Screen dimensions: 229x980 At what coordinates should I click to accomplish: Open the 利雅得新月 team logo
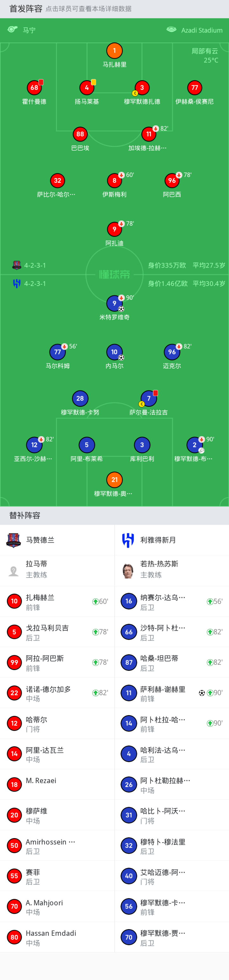pyautogui.click(x=128, y=540)
